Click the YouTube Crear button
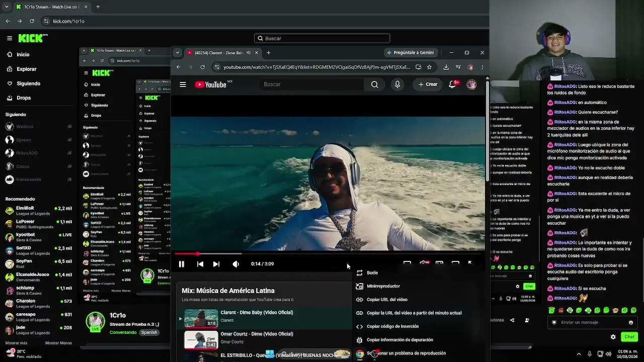This screenshot has width=644, height=362. [x=428, y=84]
